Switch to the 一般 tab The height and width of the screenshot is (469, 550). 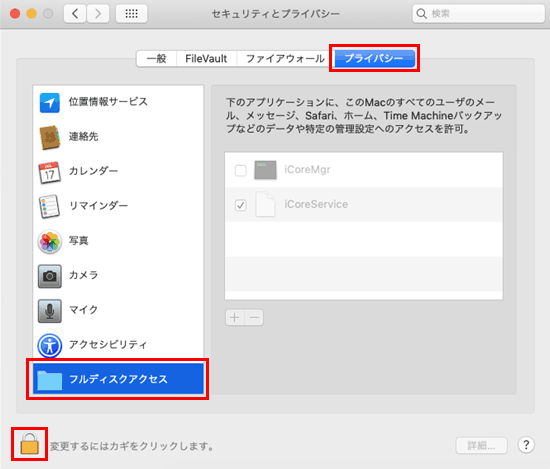(156, 58)
